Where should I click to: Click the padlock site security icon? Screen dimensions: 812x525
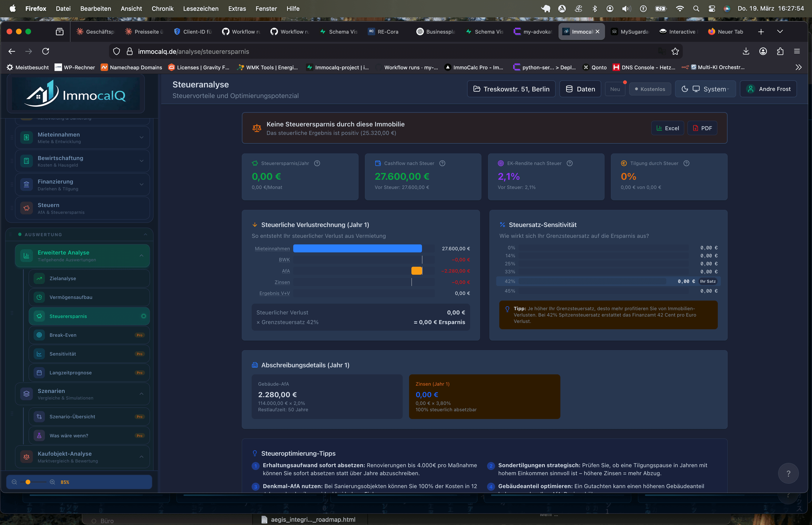pos(129,51)
